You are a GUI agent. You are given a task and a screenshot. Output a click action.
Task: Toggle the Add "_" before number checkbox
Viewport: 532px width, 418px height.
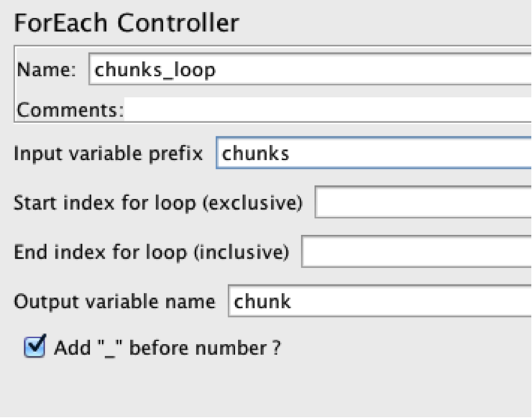[35, 346]
